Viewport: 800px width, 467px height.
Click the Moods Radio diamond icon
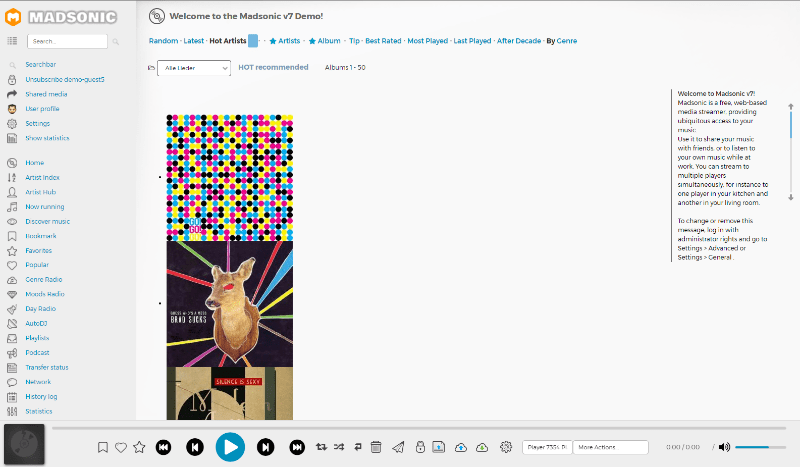point(12,294)
